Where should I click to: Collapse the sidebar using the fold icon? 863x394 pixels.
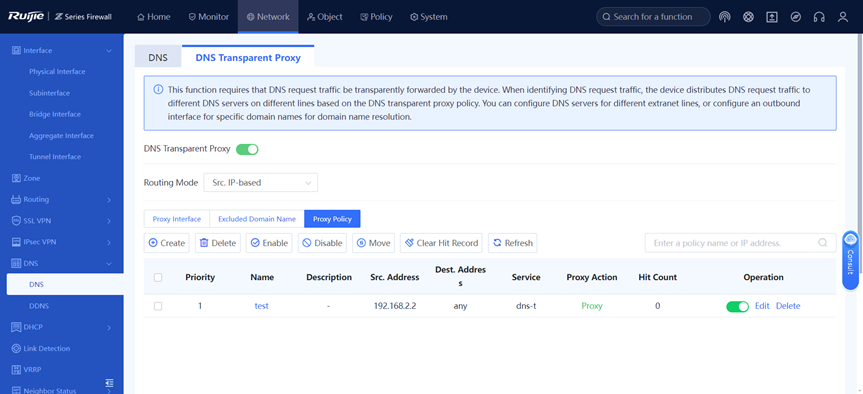(109, 382)
